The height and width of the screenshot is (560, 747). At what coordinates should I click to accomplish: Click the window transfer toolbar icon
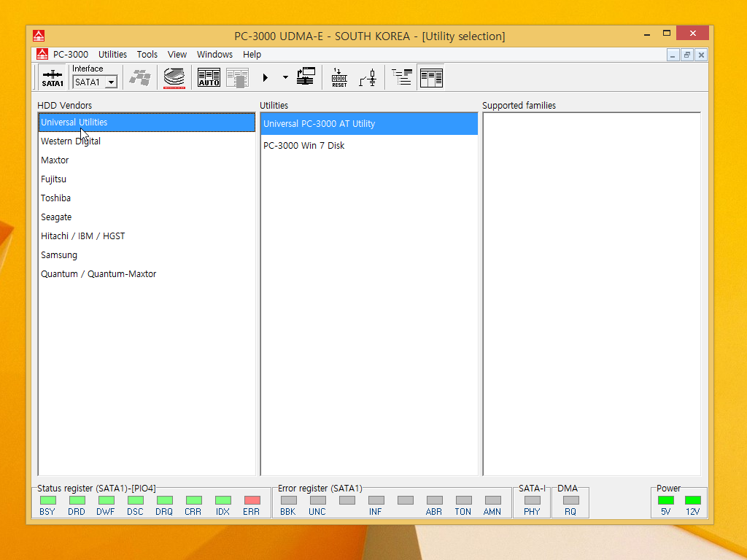click(x=306, y=77)
